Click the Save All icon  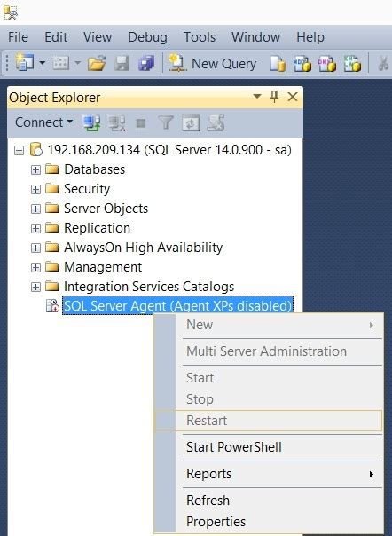coord(146,64)
